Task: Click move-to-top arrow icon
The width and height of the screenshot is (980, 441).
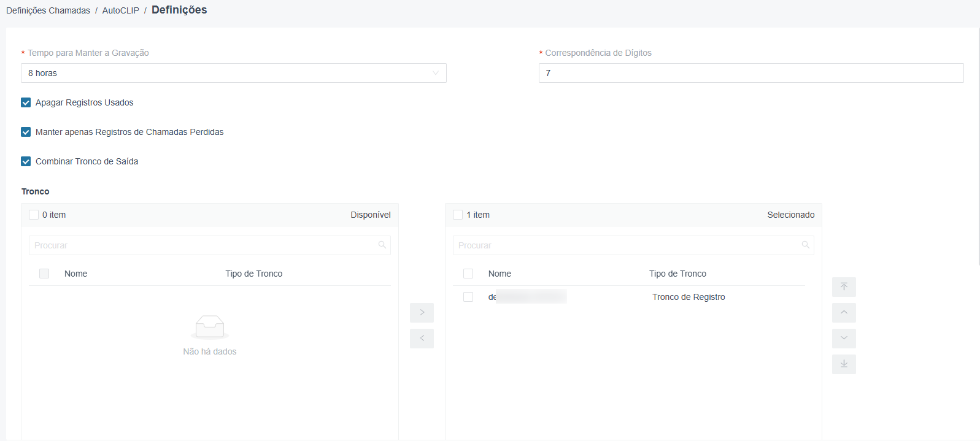Action: 844,287
